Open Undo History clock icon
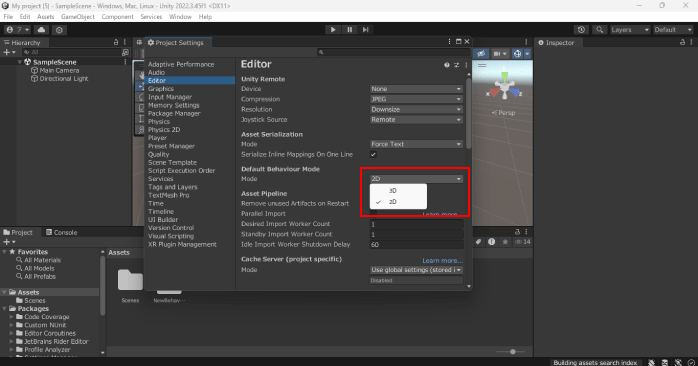 click(581, 29)
